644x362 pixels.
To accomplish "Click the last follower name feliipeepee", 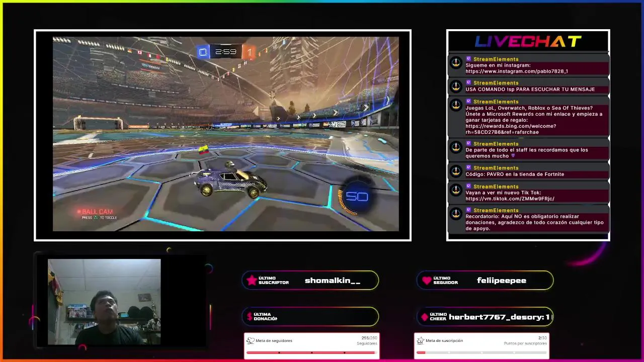I will (x=502, y=281).
